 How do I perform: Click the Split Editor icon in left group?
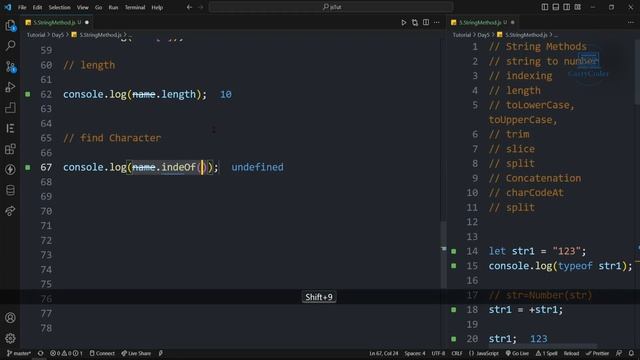point(426,22)
